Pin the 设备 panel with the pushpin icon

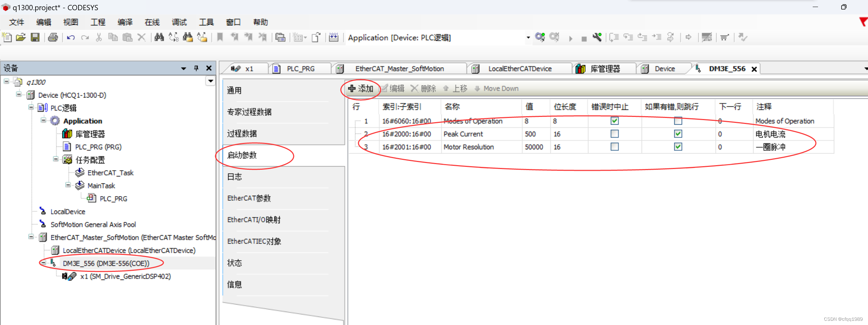(x=196, y=68)
